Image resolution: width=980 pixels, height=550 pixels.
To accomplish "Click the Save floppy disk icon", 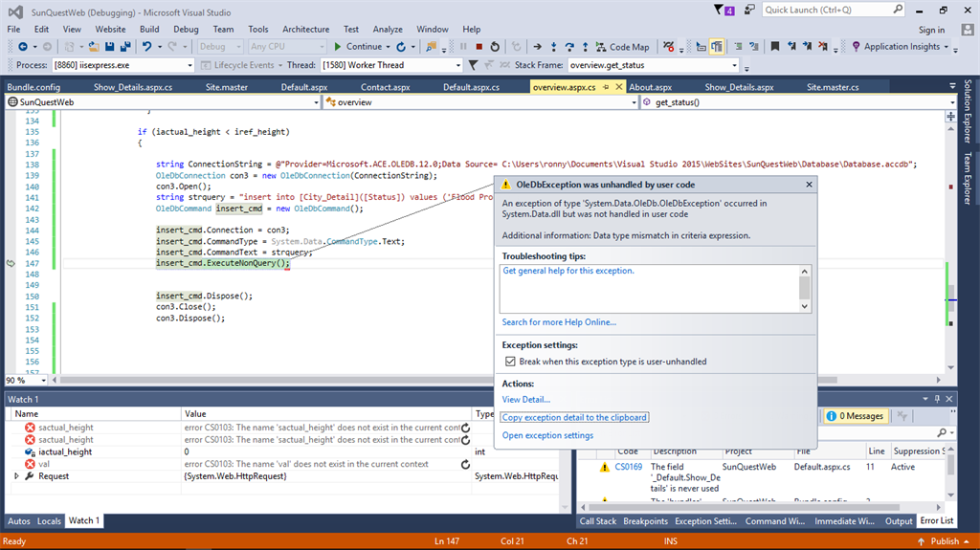I will point(109,47).
